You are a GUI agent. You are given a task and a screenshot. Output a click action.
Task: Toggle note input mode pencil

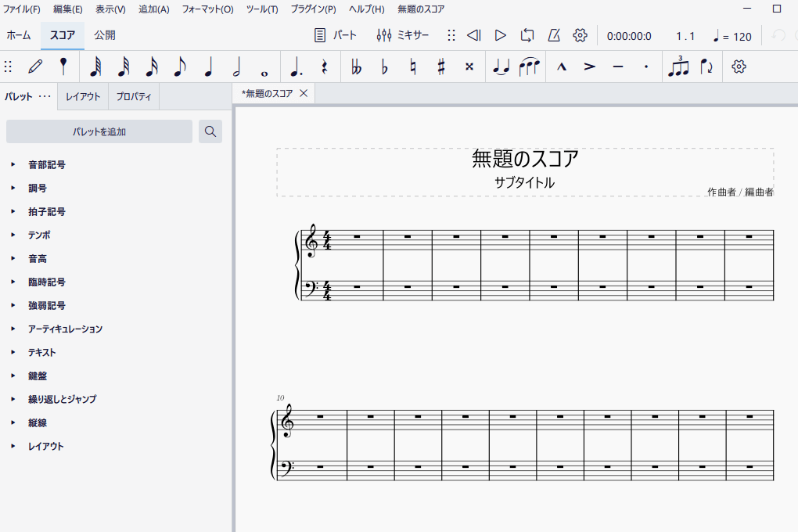pos(35,66)
